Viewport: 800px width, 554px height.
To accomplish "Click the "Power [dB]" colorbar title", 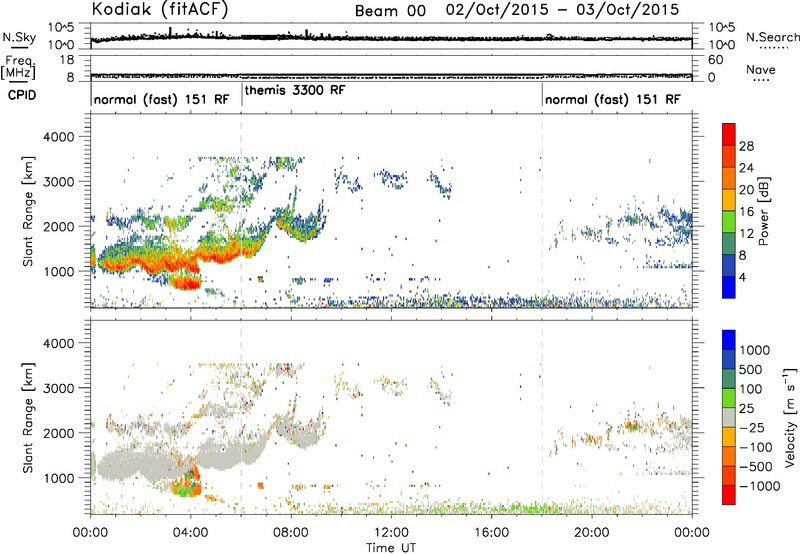I will [x=764, y=211].
